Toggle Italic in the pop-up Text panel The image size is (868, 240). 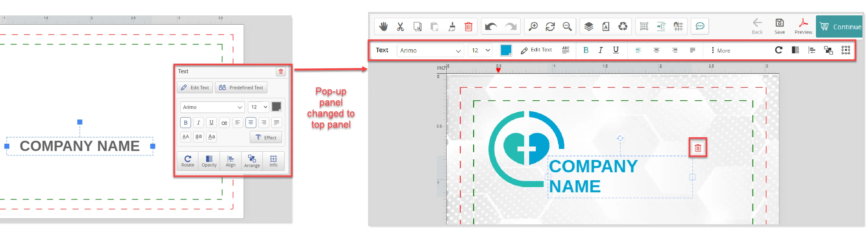click(198, 122)
